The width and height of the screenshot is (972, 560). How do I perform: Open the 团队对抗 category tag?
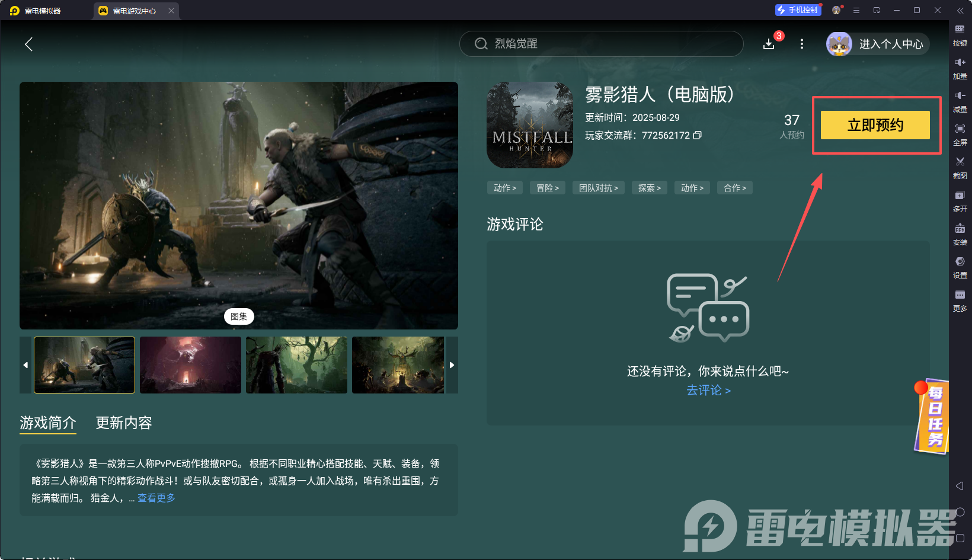[x=599, y=188]
